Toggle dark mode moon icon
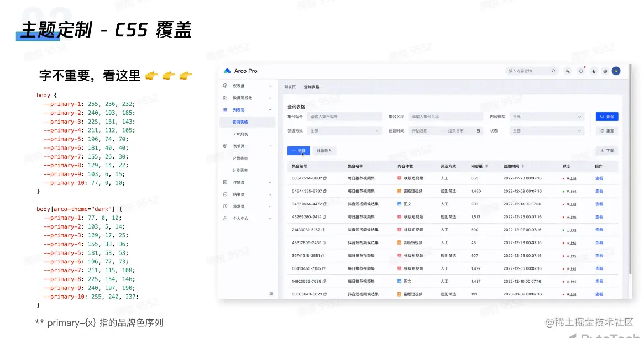 coord(594,71)
